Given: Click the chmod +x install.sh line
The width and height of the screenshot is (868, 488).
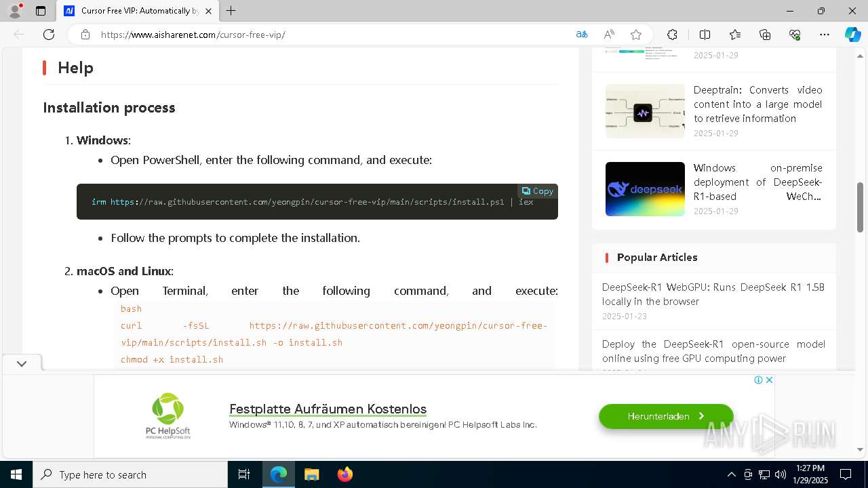Looking at the screenshot, I should pos(172,359).
